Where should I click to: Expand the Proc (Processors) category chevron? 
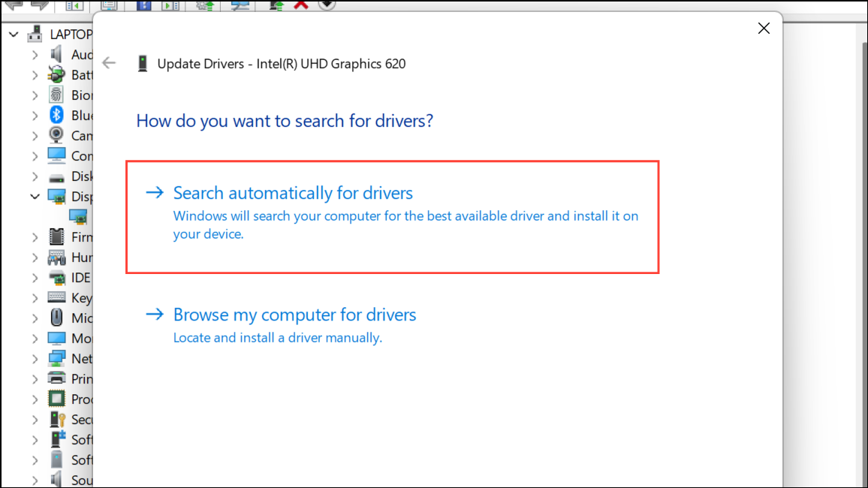(x=35, y=399)
